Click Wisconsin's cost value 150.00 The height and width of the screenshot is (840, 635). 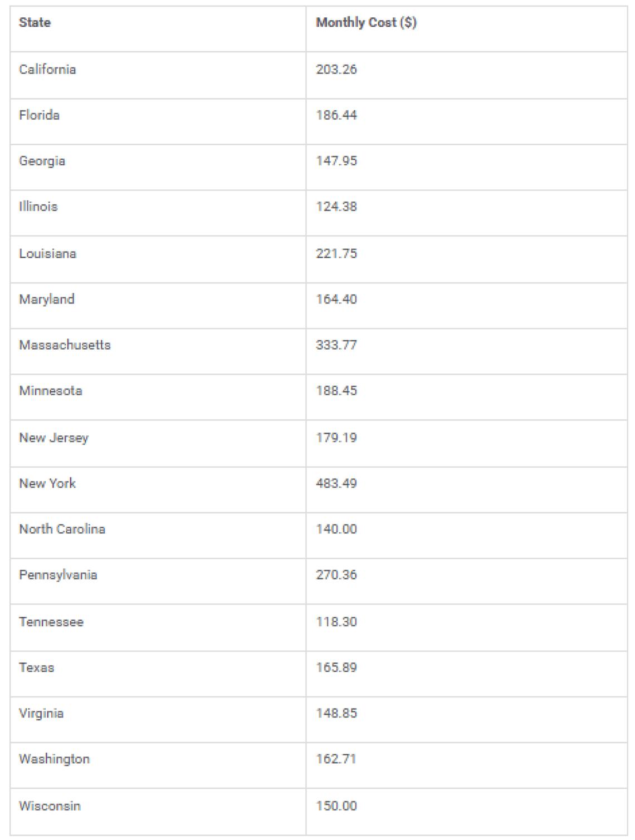336,805
